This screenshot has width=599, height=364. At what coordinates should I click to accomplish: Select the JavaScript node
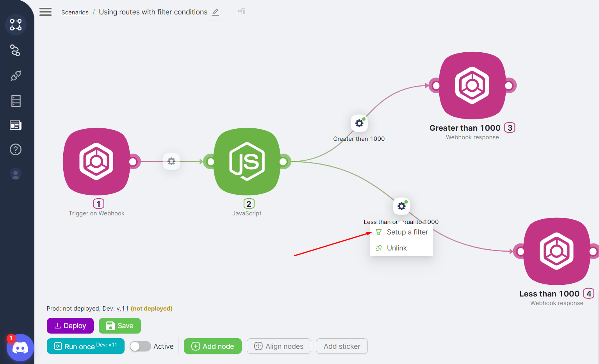coord(247,162)
